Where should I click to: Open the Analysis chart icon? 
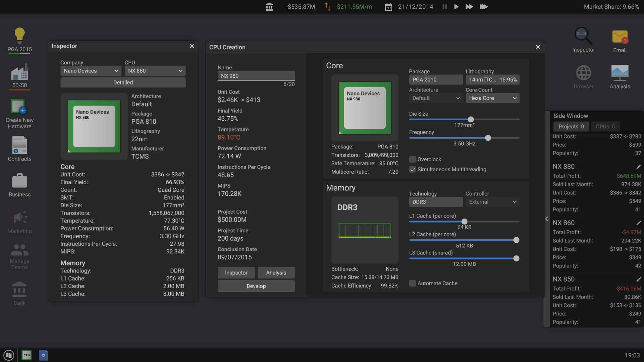620,73
